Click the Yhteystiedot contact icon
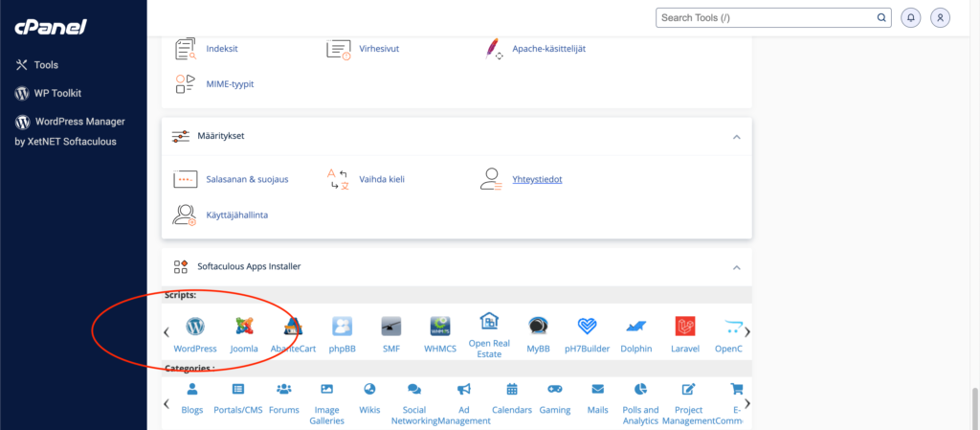The width and height of the screenshot is (980, 430). tap(491, 179)
